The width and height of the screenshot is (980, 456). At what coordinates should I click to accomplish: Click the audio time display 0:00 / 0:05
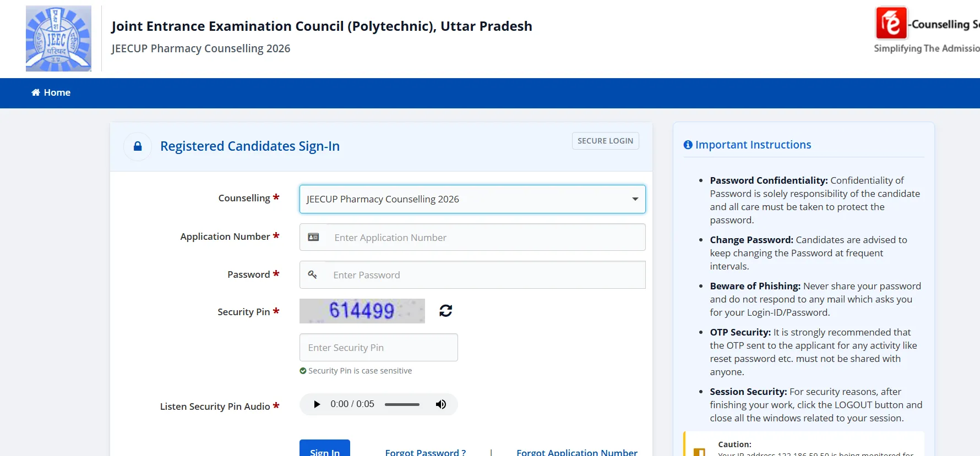tap(352, 404)
